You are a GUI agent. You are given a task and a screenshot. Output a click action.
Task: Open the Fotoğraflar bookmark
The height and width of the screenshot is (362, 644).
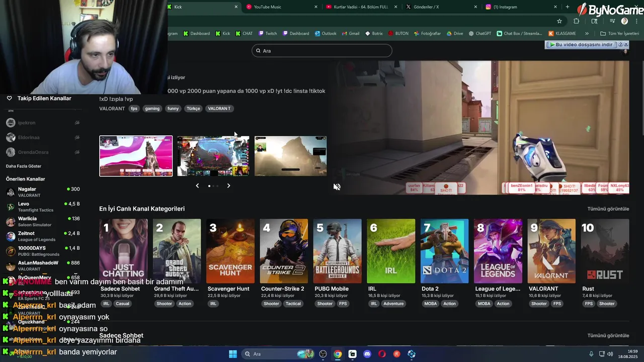coord(427,34)
